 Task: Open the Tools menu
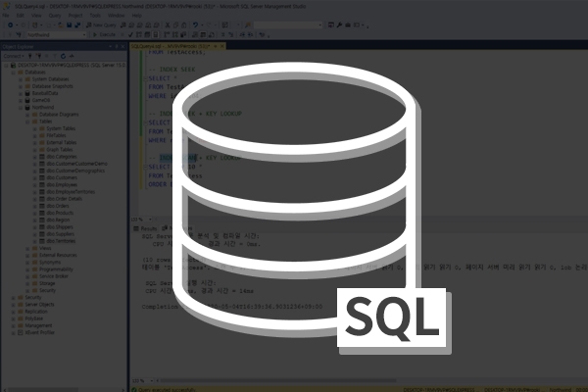point(95,16)
